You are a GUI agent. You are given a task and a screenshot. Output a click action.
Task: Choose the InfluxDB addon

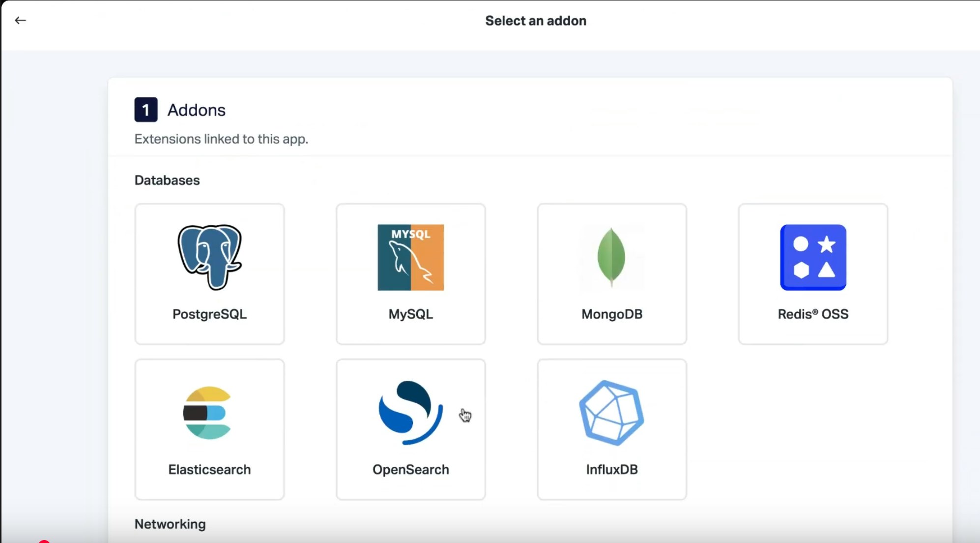[x=611, y=429]
